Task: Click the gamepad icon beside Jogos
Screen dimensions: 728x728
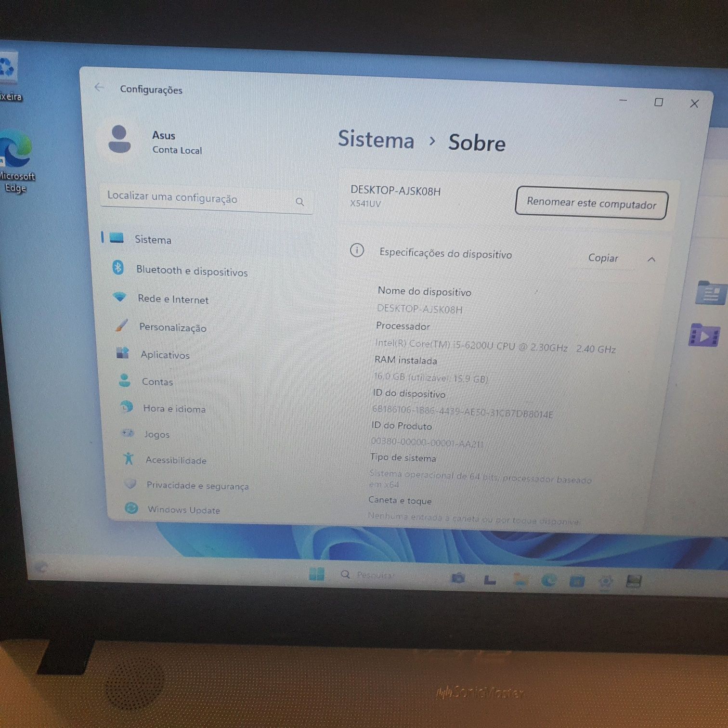Action: 128,433
